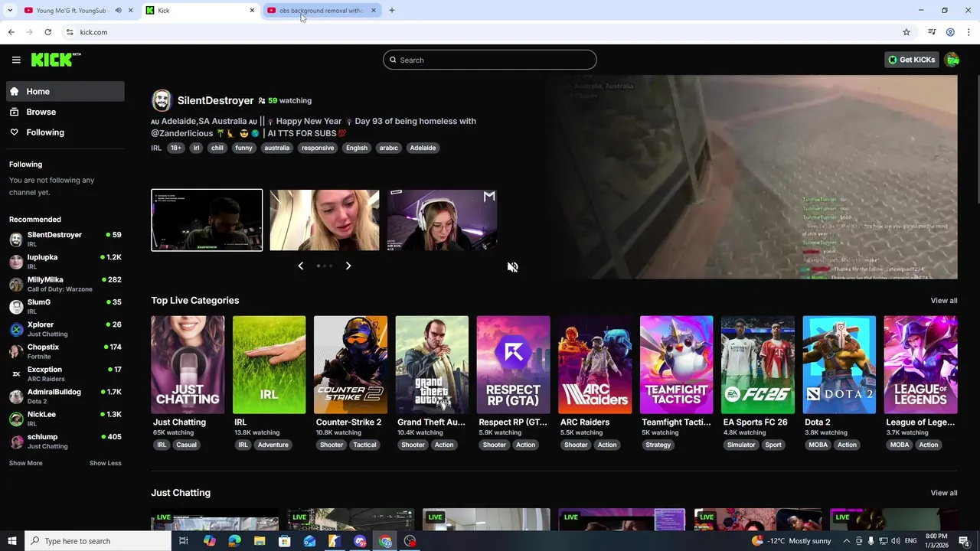The width and height of the screenshot is (980, 551).
Task: Navigate back in browser
Action: click(11, 32)
